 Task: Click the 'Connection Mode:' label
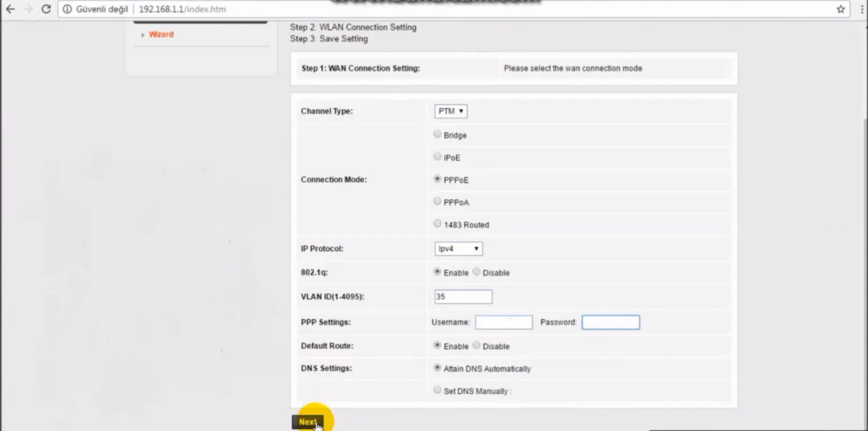(x=334, y=180)
